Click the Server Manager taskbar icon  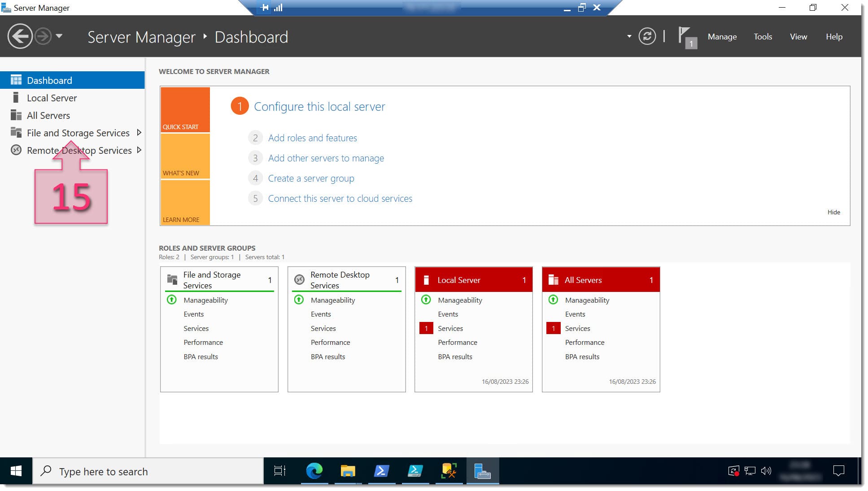point(483,471)
